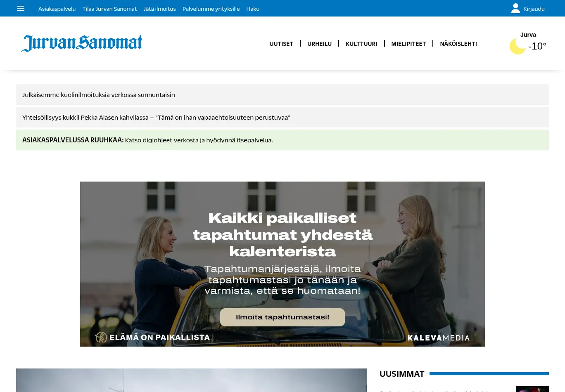The image size is (565, 392).
Task: Select the Kulttuuri menu item
Action: 361,44
